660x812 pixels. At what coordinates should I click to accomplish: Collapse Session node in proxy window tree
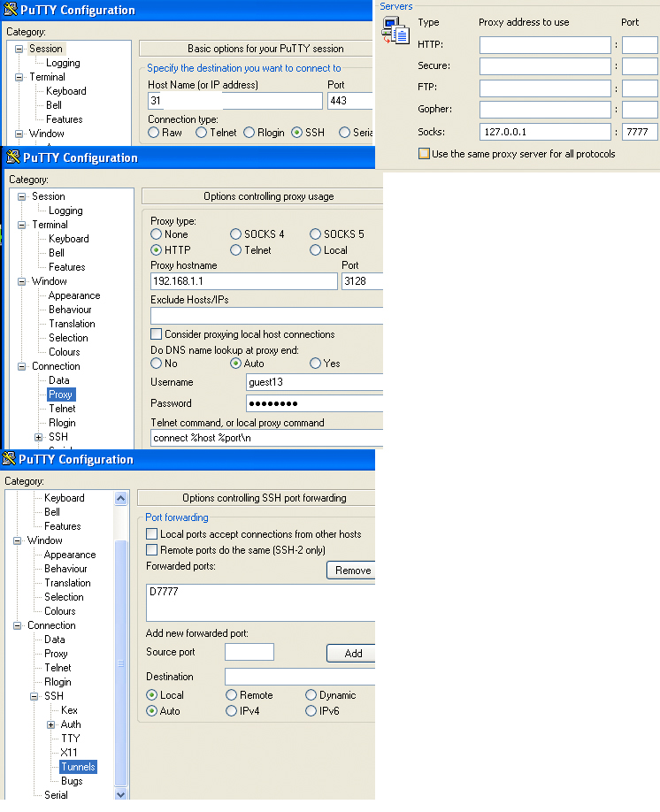22,196
